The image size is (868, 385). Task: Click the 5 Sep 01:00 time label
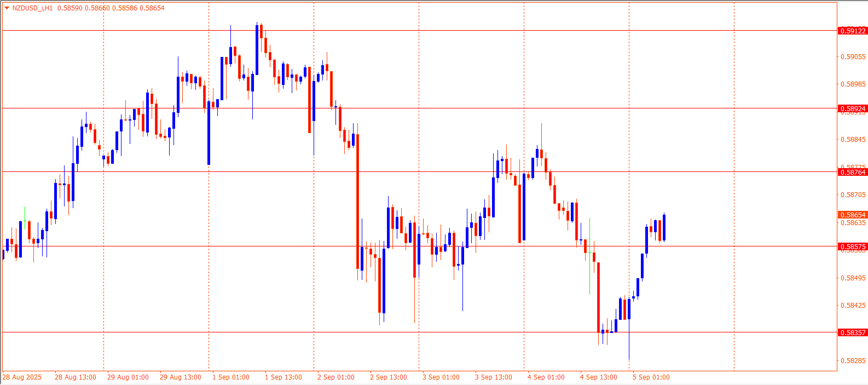pyautogui.click(x=651, y=377)
